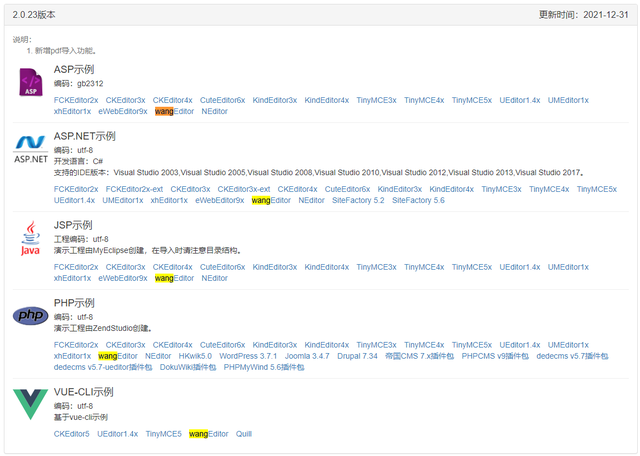Open CKEditor5 link under VUE-CLI示例
This screenshot has width=640, height=456.
tap(71, 434)
